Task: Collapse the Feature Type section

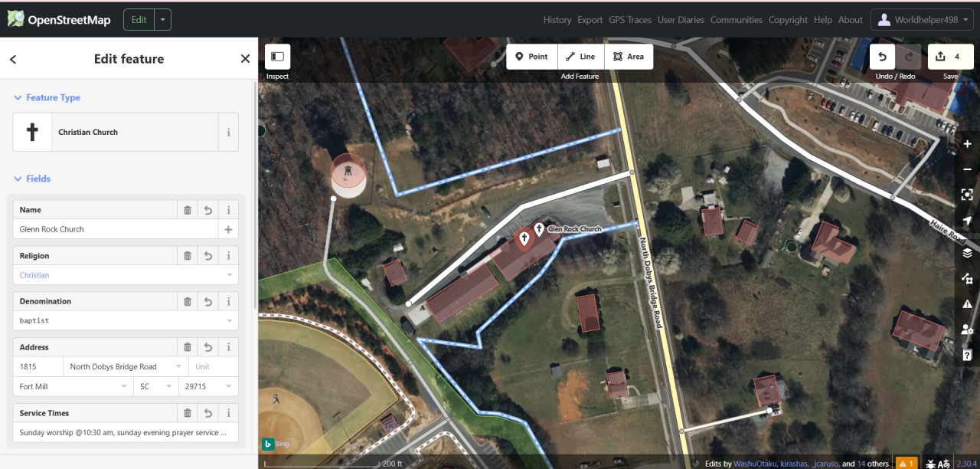Action: tap(47, 97)
